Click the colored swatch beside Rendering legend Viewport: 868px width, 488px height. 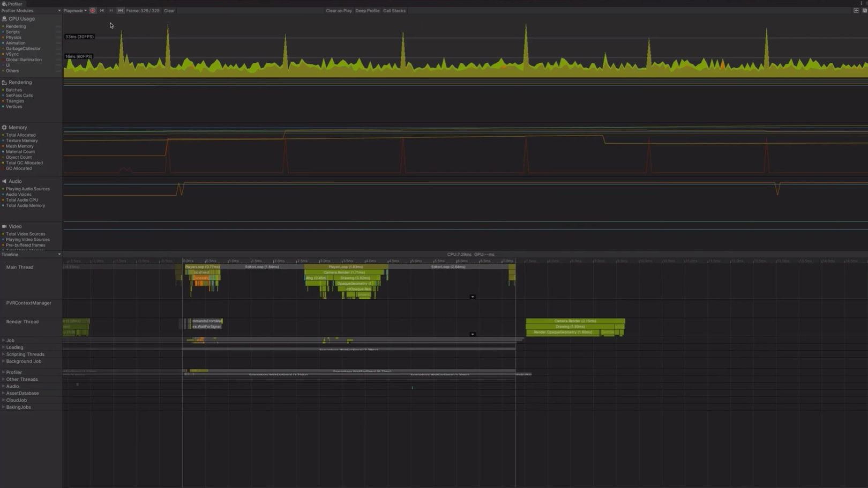[x=4, y=26]
